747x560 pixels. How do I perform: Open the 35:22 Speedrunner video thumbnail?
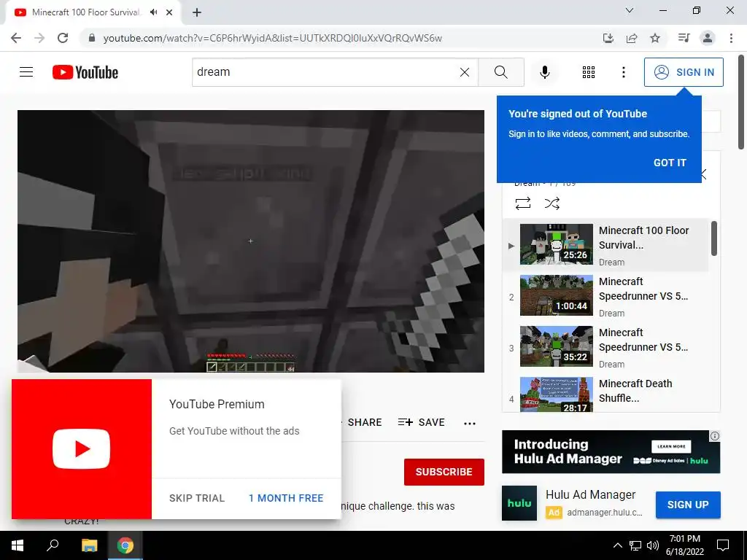coord(557,346)
